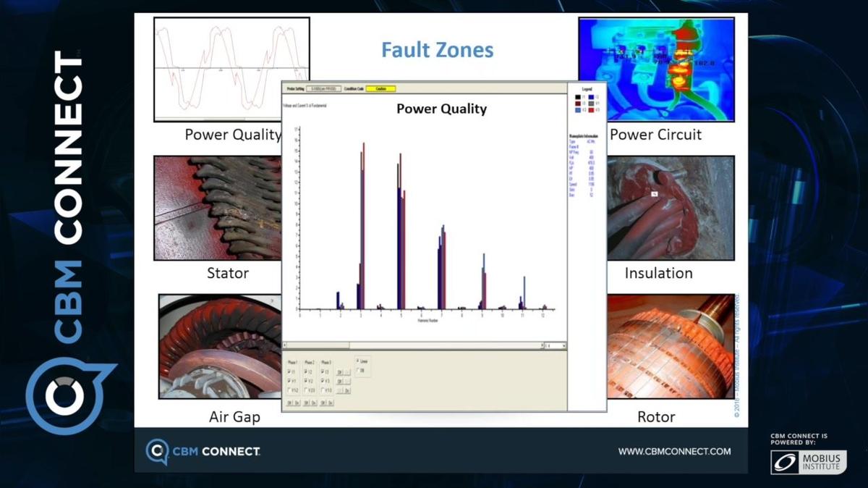Open the Power Quality waveform thumbnail
This screenshot has width=868, height=488.
click(231, 70)
